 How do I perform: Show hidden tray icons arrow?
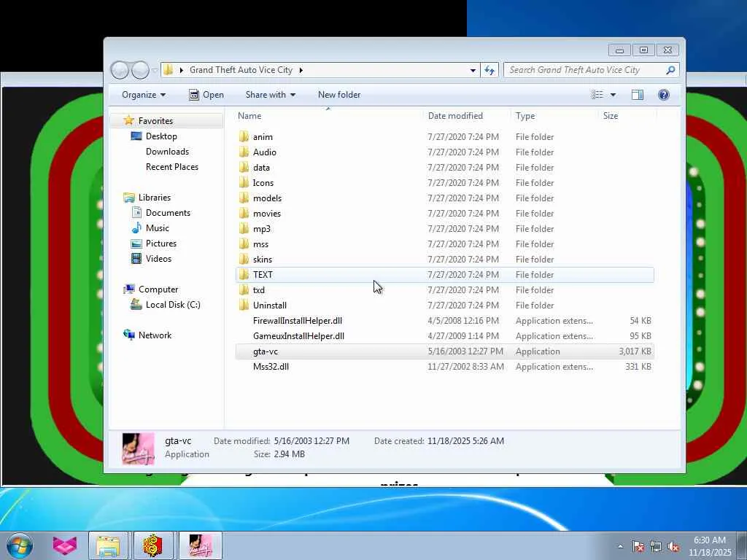620,547
